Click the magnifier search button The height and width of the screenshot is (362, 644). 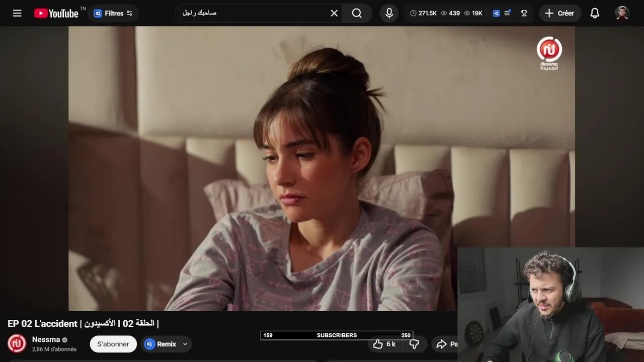click(x=357, y=13)
